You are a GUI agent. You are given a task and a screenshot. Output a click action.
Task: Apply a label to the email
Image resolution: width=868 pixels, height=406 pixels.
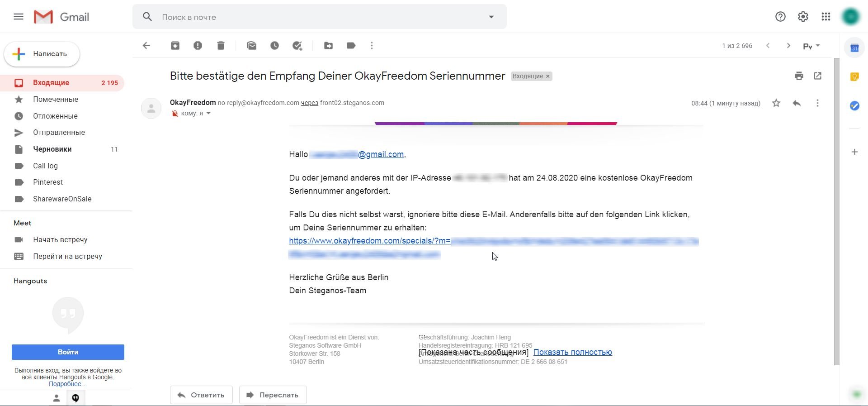(x=351, y=46)
